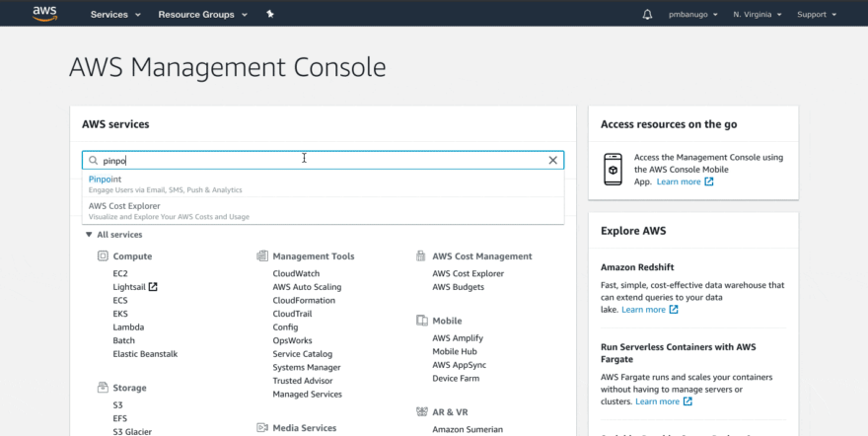Click the AWS logo home icon
The height and width of the screenshot is (436, 868).
[x=45, y=14]
